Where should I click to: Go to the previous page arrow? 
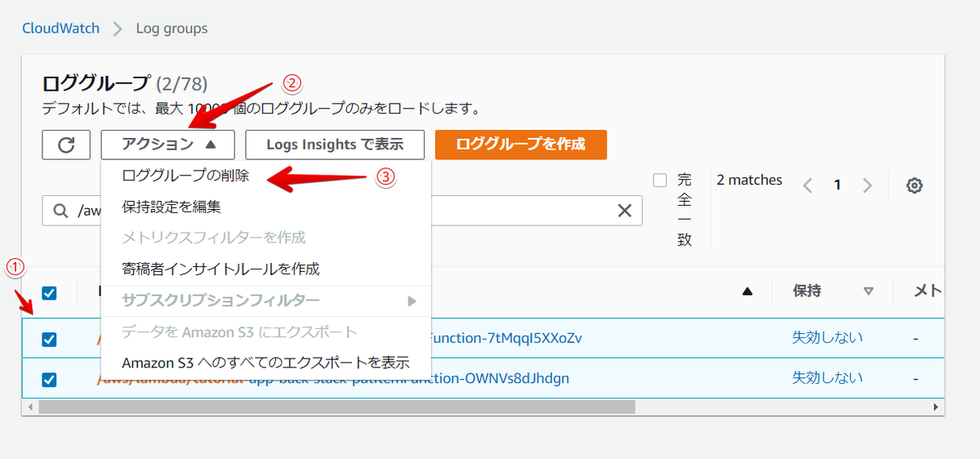point(808,185)
